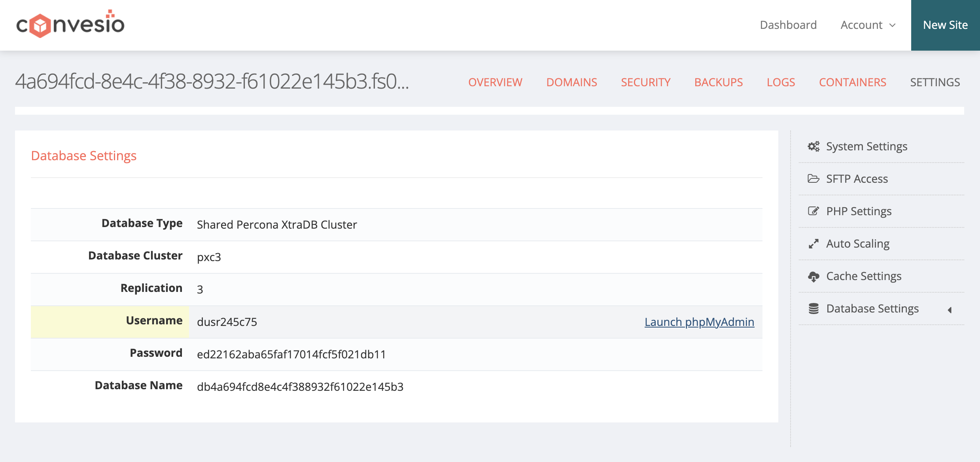Click the Cache Settings cloud icon
980x462 pixels.
[814, 276]
